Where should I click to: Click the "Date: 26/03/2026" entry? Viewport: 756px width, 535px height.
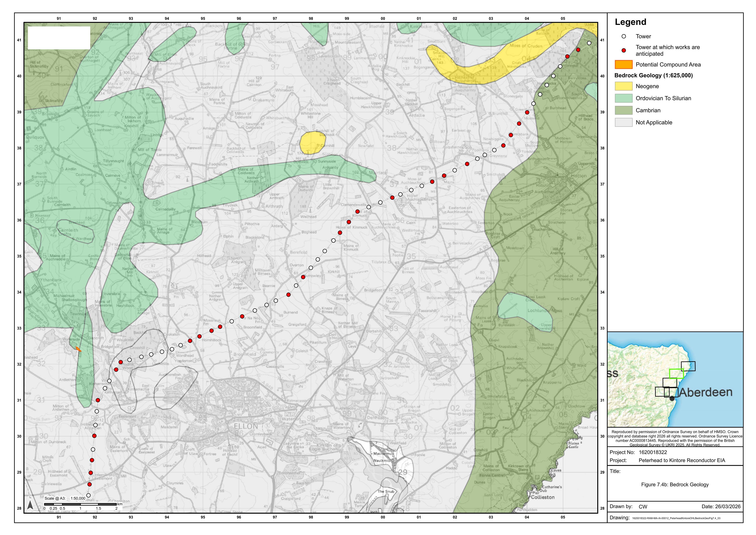(721, 507)
